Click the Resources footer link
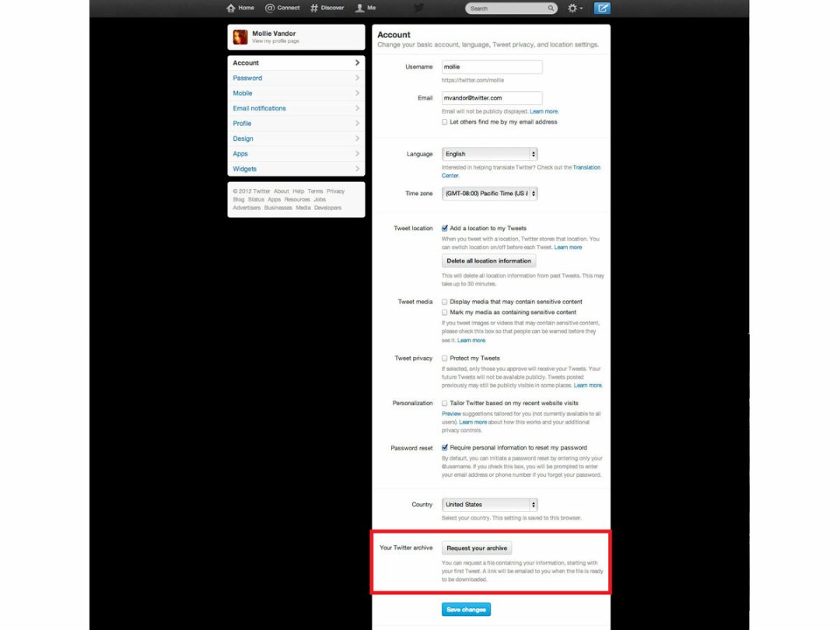This screenshot has height=630, width=840. [x=297, y=199]
